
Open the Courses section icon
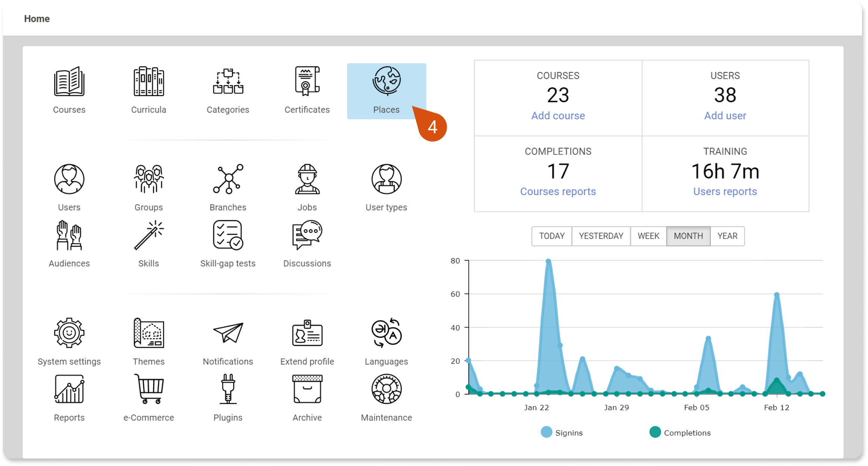pyautogui.click(x=69, y=81)
